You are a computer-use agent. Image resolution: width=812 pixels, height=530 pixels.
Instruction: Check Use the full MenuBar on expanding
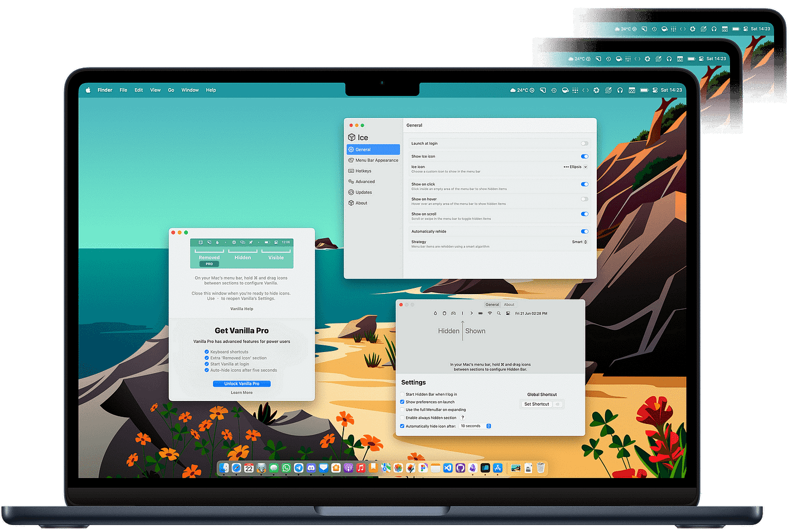[x=402, y=409]
